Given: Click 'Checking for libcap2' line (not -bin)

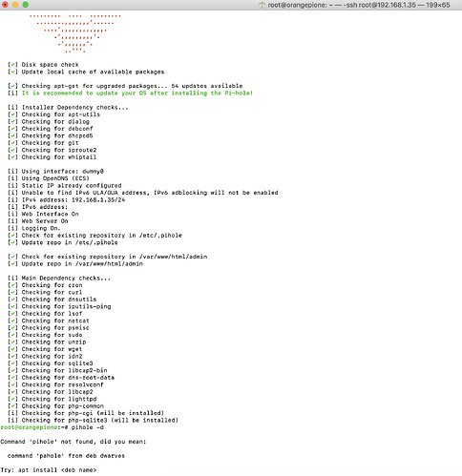Looking at the screenshot, I should pos(51,392).
